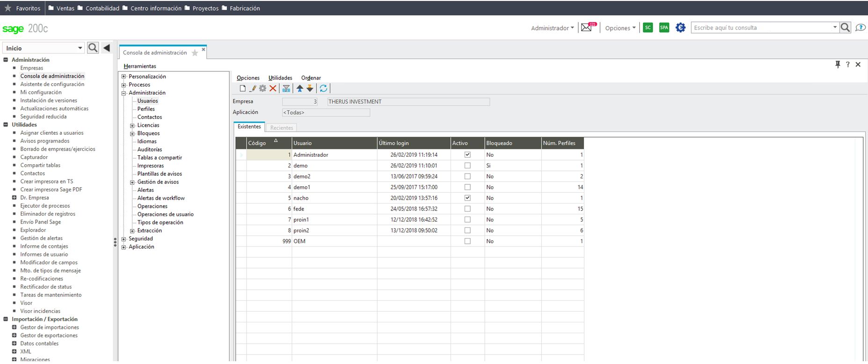Open the Opciones menu above the toolbar
Image resolution: width=868 pixels, height=364 pixels.
point(248,78)
